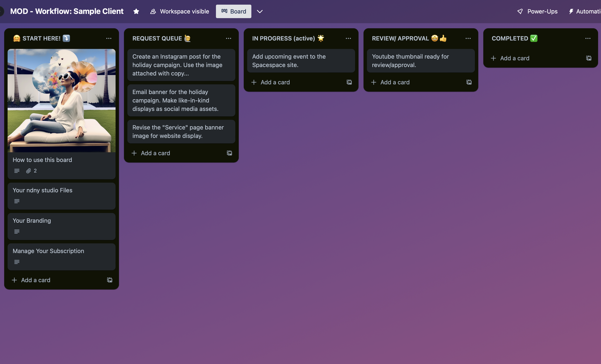Screen dimensions: 601x364
Task: Open the Youtube thumbnail review card
Action: point(420,61)
